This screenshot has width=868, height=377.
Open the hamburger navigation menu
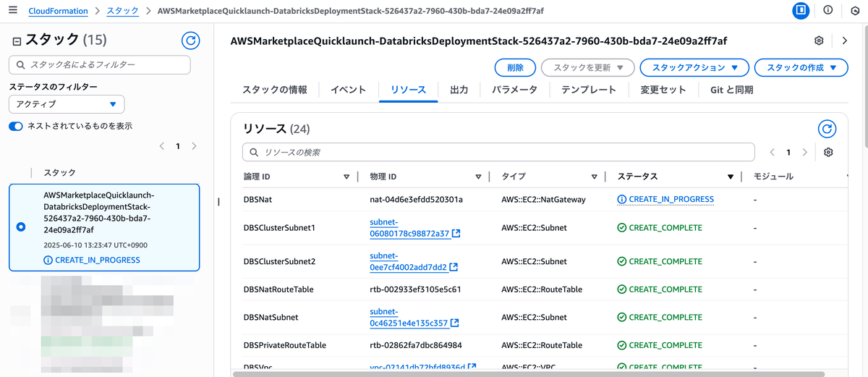pyautogui.click(x=12, y=11)
